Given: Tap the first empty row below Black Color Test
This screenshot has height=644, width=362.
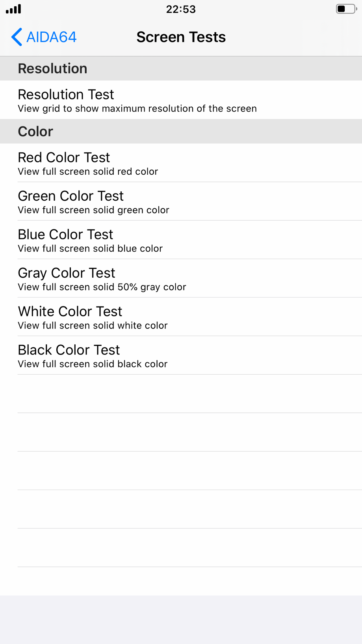Looking at the screenshot, I should pos(181,394).
